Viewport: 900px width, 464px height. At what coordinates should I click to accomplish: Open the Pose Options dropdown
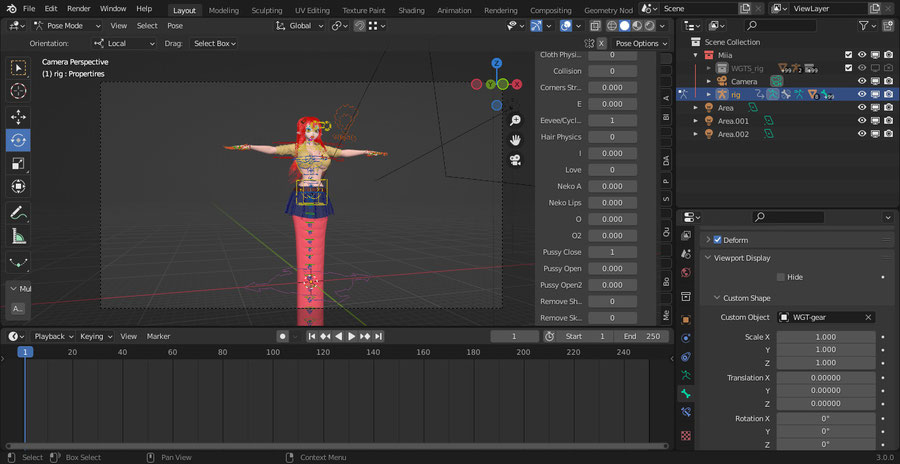coord(641,44)
